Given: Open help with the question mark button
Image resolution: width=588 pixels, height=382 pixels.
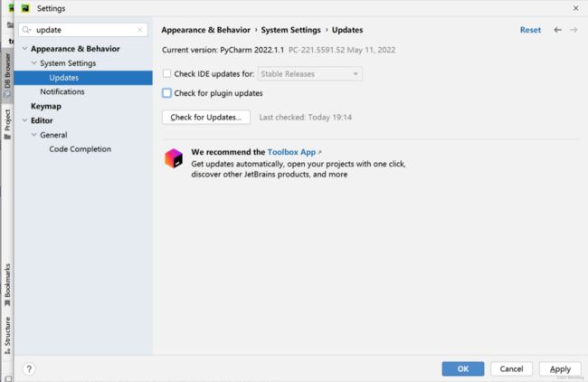Looking at the screenshot, I should [x=29, y=368].
